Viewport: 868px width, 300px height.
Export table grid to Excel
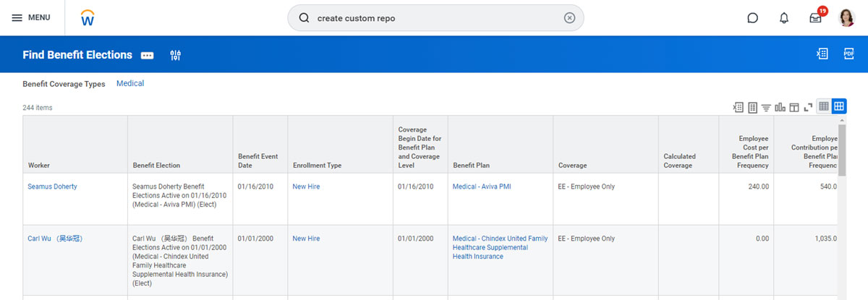[x=739, y=107]
